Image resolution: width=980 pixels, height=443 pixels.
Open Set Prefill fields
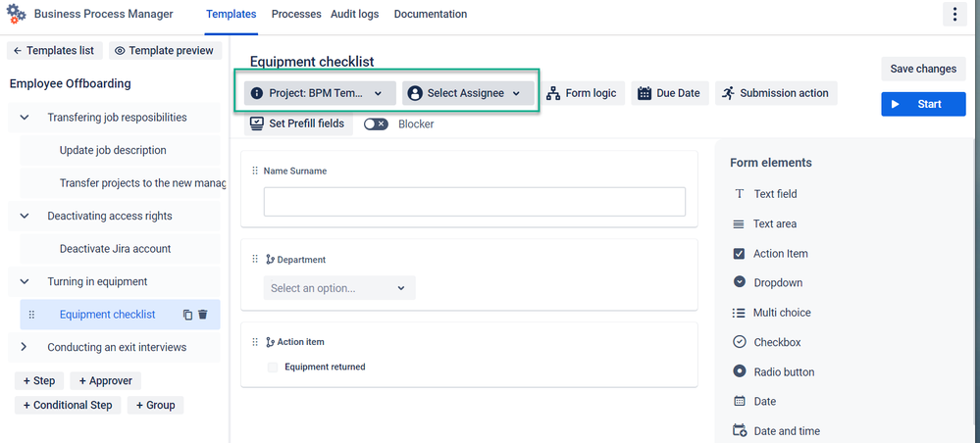[x=298, y=123]
